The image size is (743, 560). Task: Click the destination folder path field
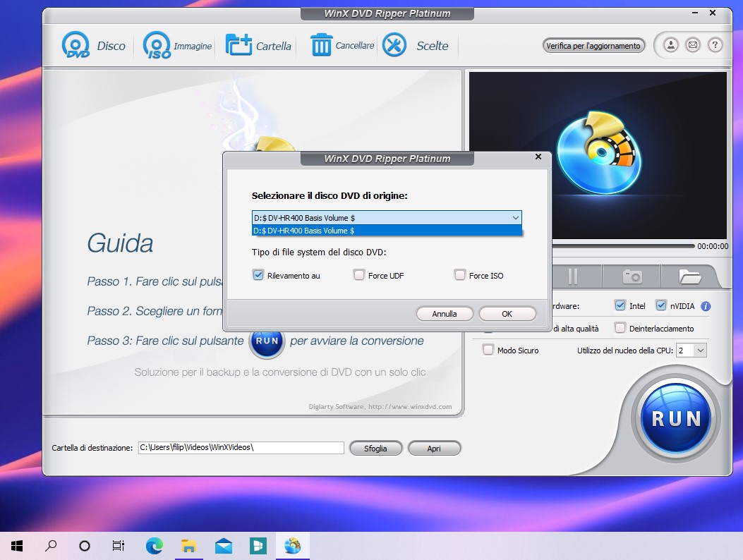(x=241, y=447)
